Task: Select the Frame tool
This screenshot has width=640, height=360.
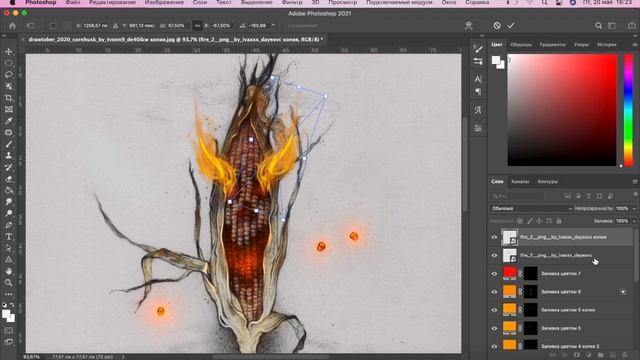Action: coord(9,109)
